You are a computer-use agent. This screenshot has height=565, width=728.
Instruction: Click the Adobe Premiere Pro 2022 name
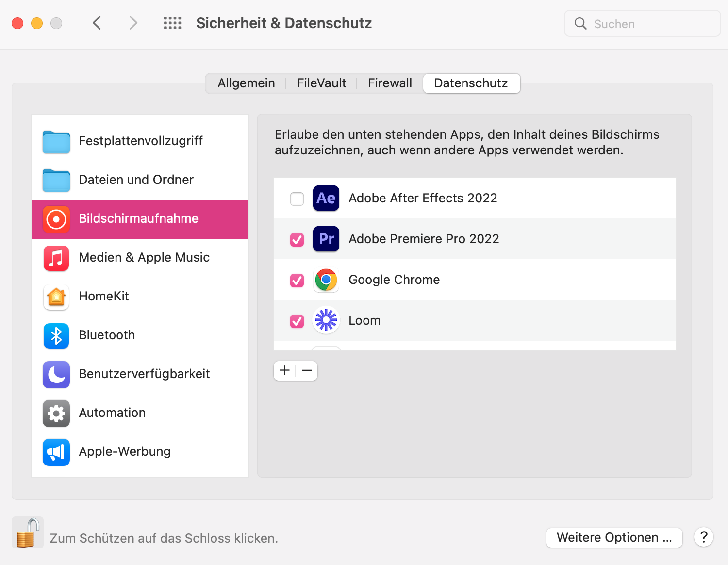pos(424,239)
